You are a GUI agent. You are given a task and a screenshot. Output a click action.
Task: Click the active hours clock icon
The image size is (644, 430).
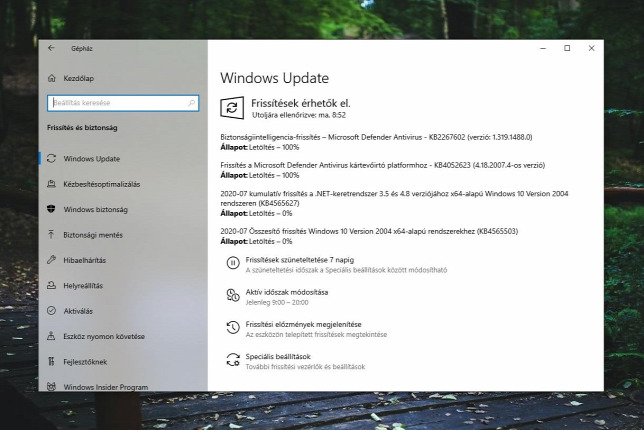pos(233,295)
